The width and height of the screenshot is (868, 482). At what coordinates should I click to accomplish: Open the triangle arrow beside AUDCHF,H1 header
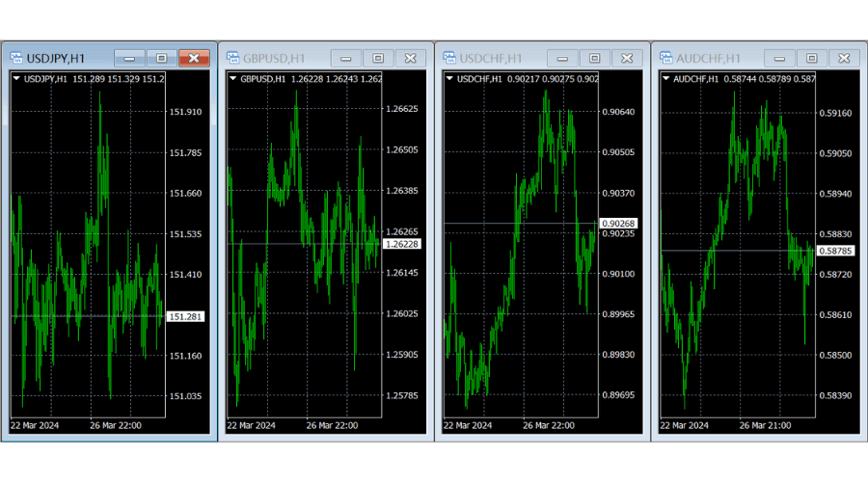pyautogui.click(x=665, y=79)
